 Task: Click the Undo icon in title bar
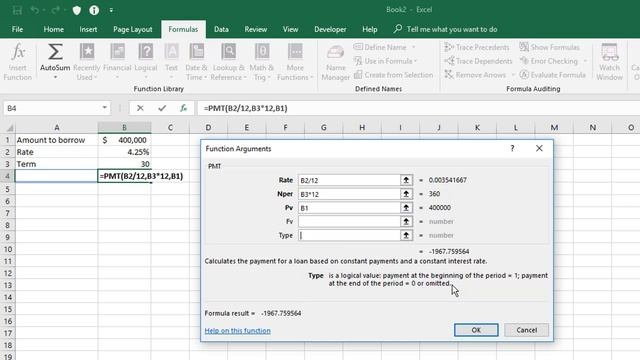click(x=35, y=10)
